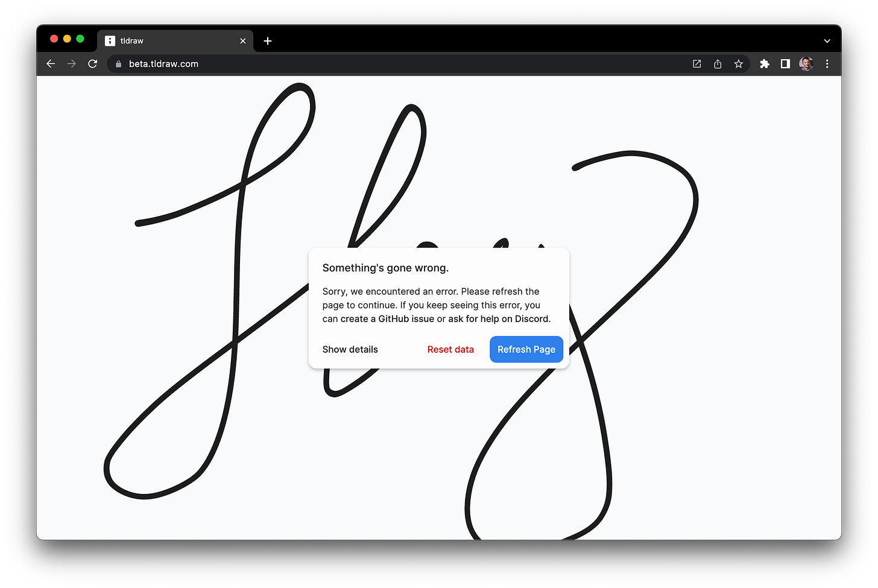Click the blue Refresh Page button
The width and height of the screenshot is (878, 588).
(x=526, y=349)
